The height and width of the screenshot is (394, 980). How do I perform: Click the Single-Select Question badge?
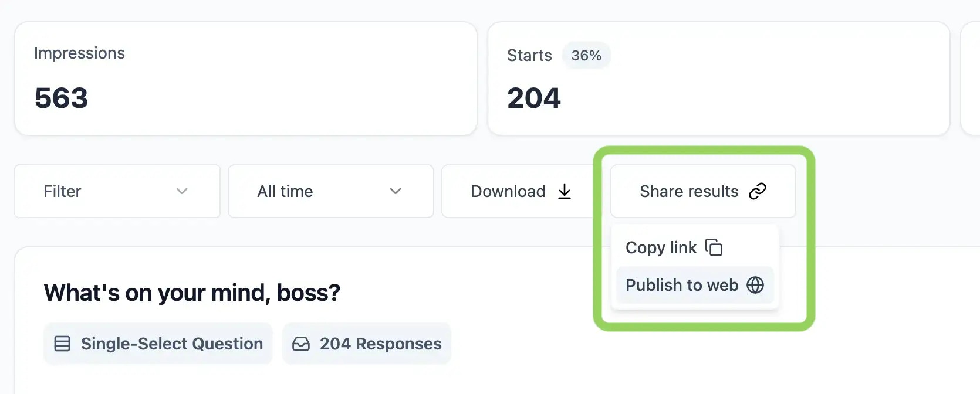[157, 344]
